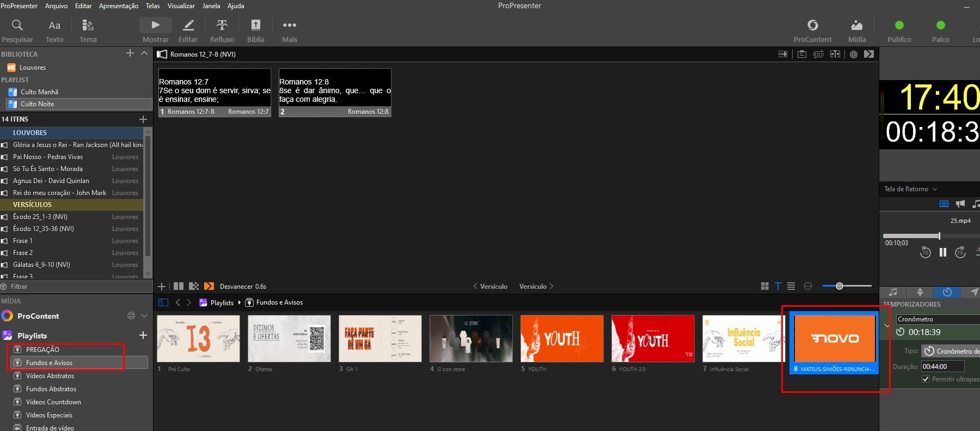The width and height of the screenshot is (980, 431).
Task: Open the Texto formatting tool
Action: (54, 31)
